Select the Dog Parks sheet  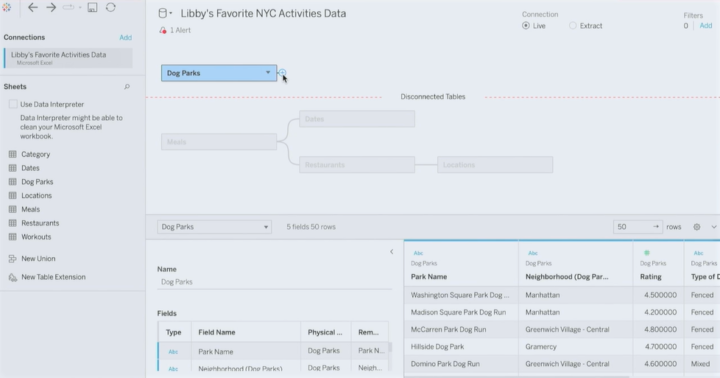[x=37, y=182]
